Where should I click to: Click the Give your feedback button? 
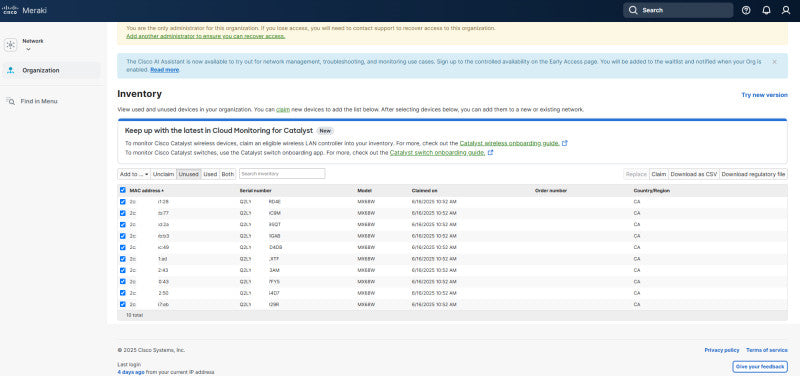click(760, 367)
